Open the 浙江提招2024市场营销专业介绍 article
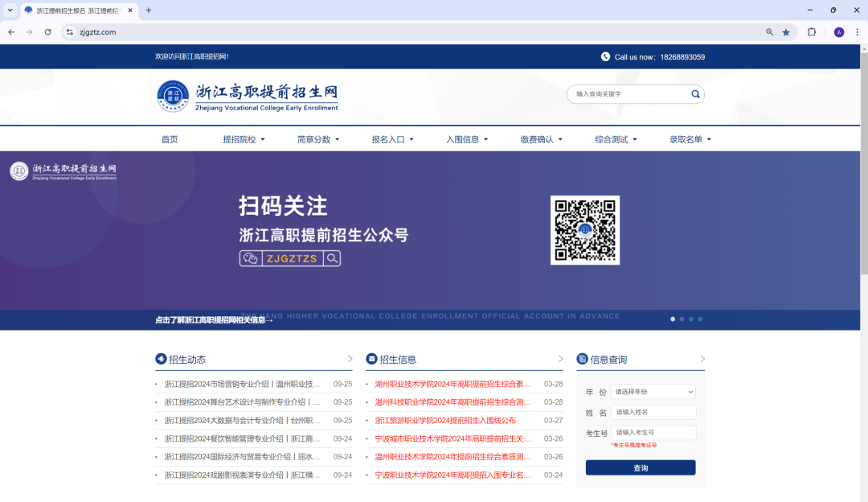This screenshot has height=502, width=868. click(x=242, y=384)
